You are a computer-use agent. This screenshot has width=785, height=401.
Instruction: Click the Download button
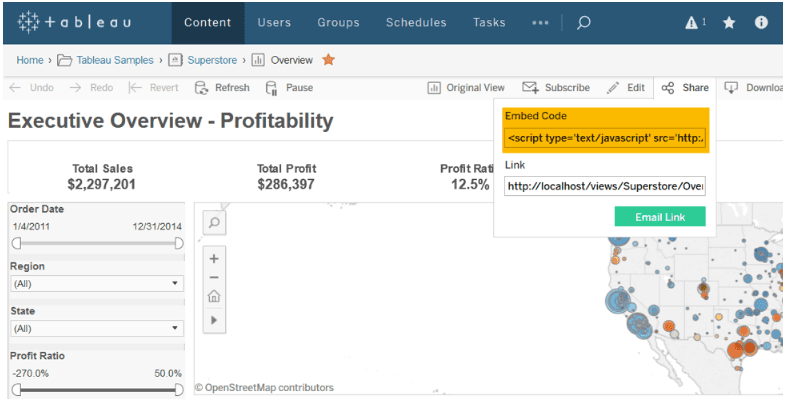[x=753, y=88]
